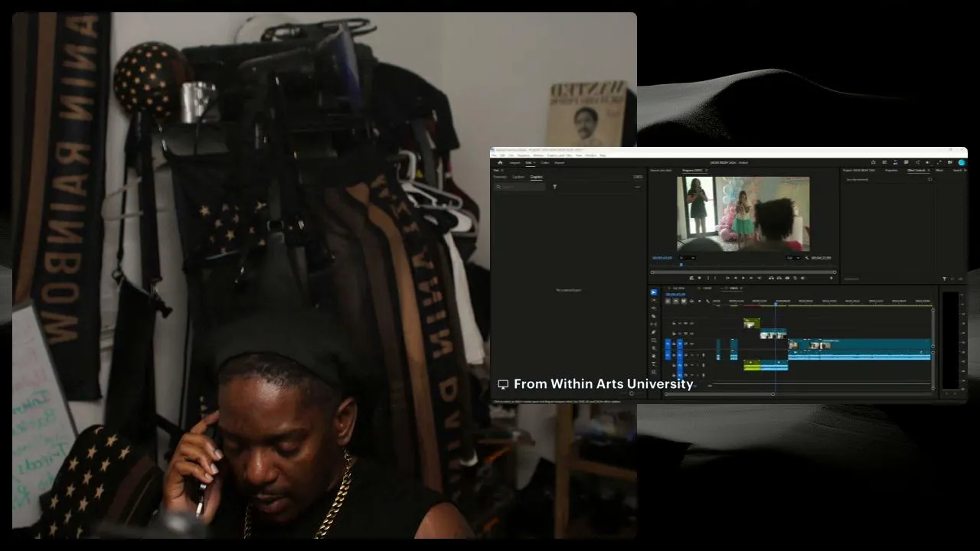Viewport: 980px width, 551px height.
Task: Select the Track Select Forward tool
Action: pos(653,300)
